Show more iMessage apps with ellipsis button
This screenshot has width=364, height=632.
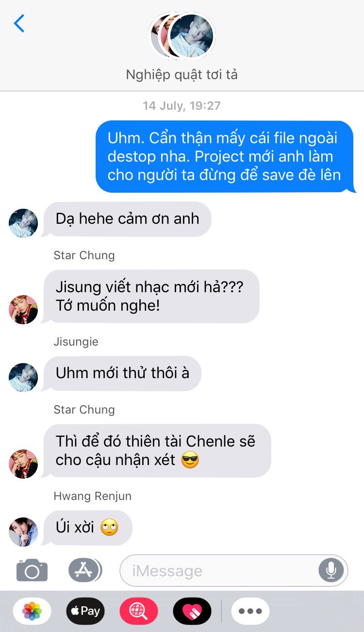[x=250, y=611]
